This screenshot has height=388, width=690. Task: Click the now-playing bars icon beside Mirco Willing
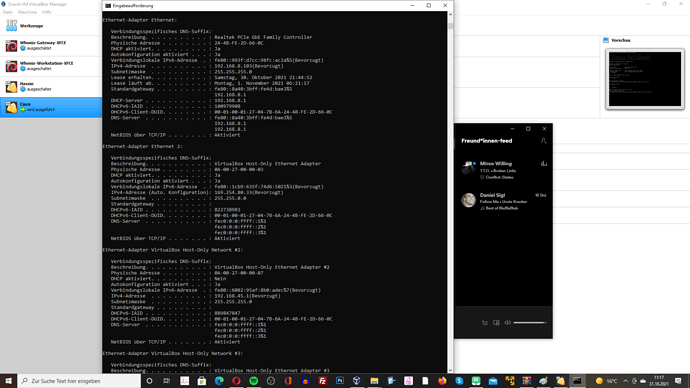544,164
